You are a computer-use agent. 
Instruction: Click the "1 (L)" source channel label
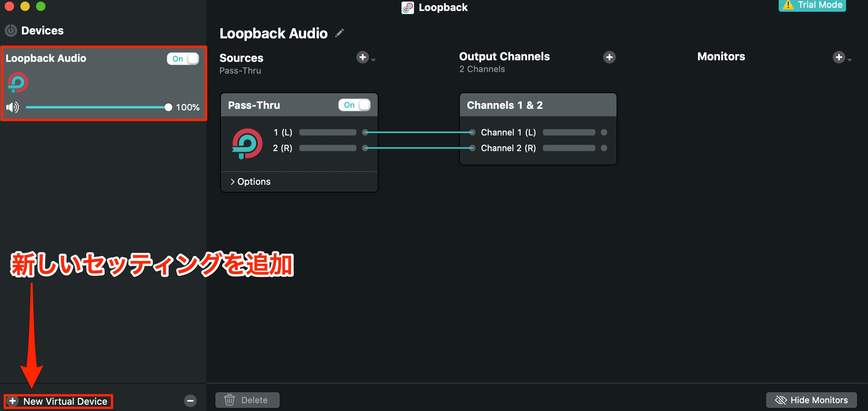pyautogui.click(x=283, y=132)
